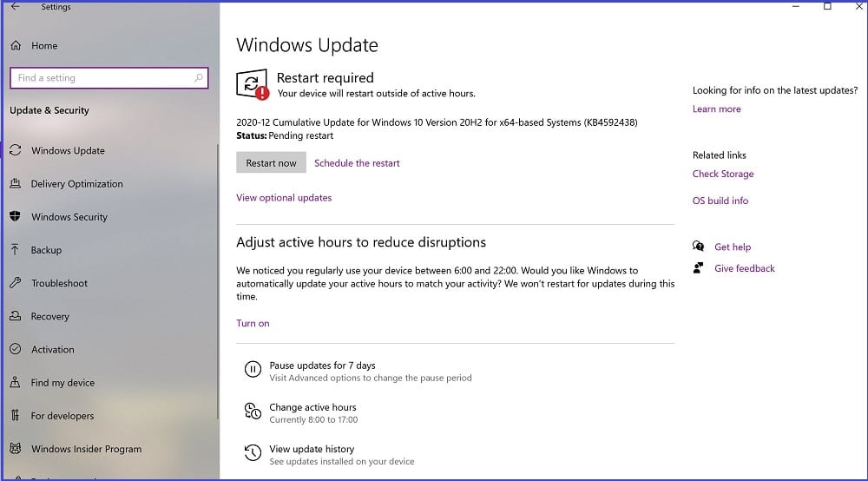The image size is (868, 481).
Task: Open For developers settings
Action: click(x=62, y=416)
